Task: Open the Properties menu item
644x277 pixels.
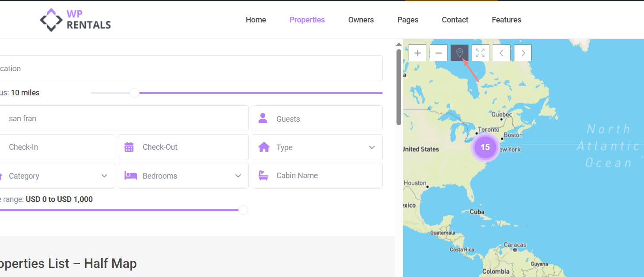Action: 307,20
